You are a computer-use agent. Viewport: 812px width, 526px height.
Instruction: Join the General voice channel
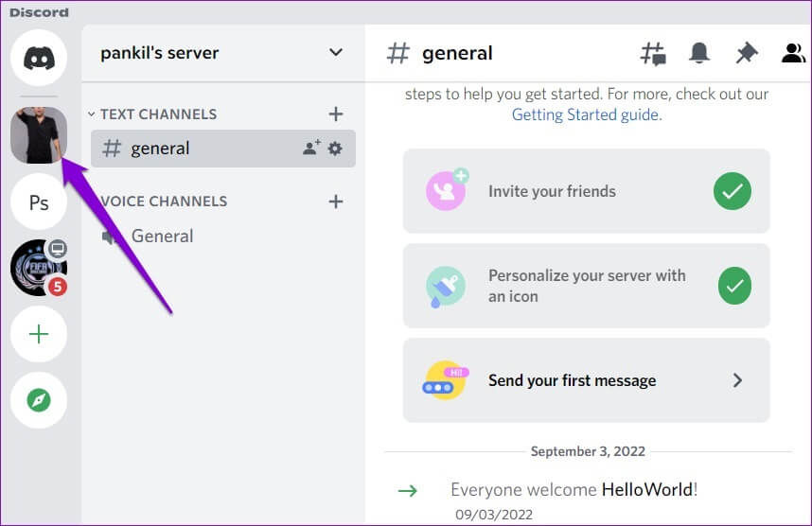[223, 237]
